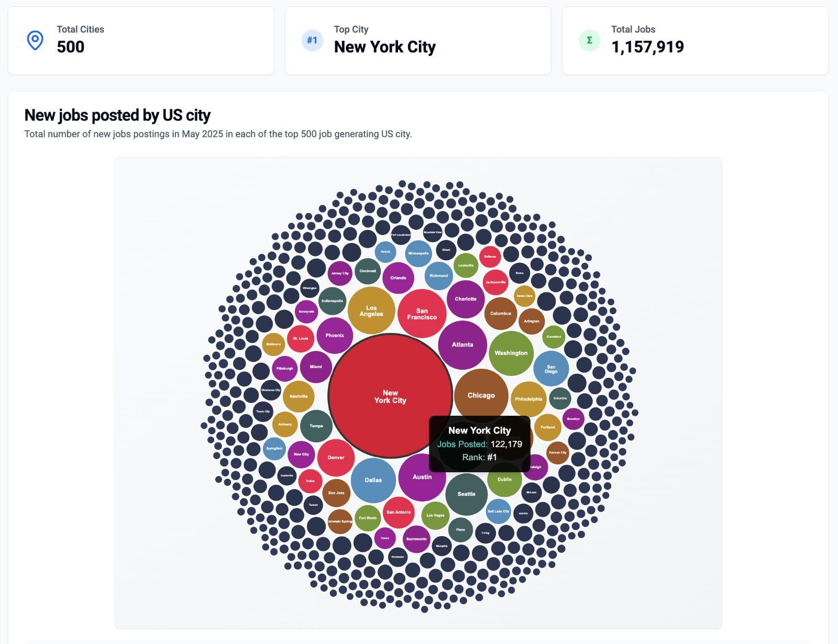This screenshot has height=644, width=838.
Task: Click the location pin icon
Action: click(x=35, y=40)
